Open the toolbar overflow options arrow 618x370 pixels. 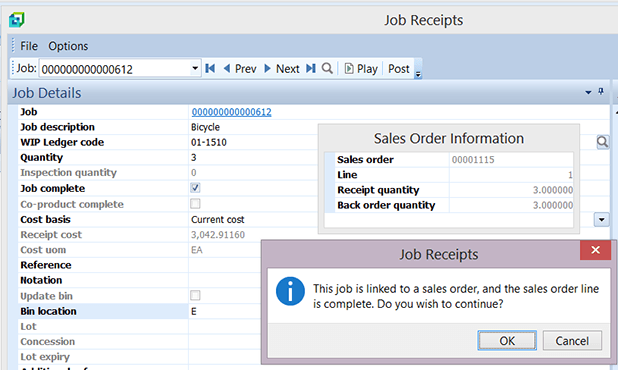418,74
